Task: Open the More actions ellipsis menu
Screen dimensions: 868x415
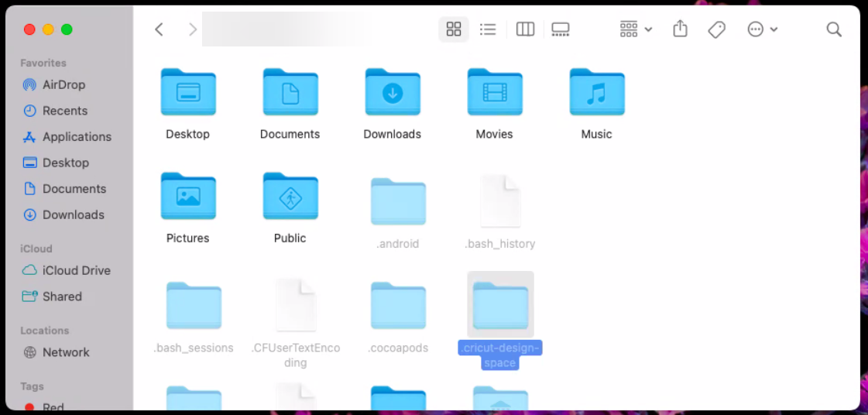Action: [x=762, y=29]
